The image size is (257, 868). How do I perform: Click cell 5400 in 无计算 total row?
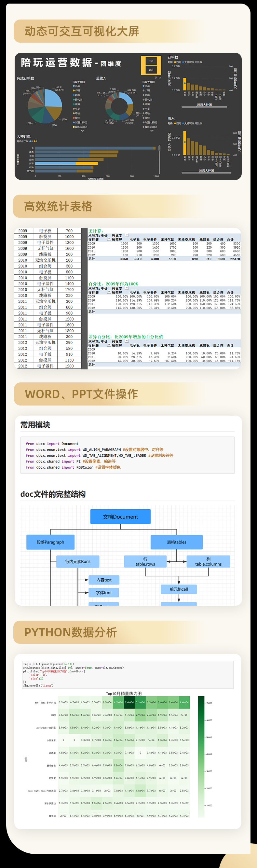coord(155,259)
